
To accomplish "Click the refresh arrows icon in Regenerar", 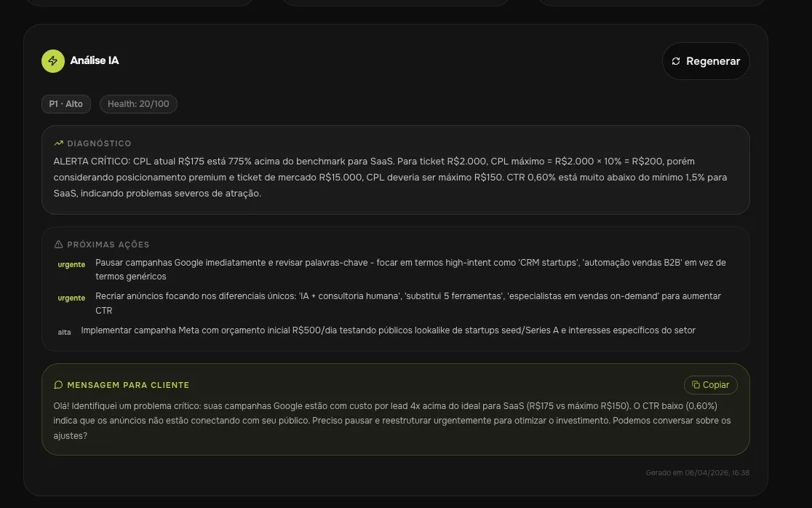I will pos(676,61).
